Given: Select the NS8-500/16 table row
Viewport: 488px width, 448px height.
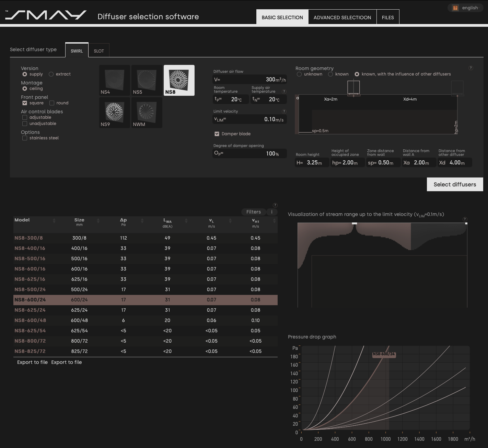Looking at the screenshot, I should [146, 259].
